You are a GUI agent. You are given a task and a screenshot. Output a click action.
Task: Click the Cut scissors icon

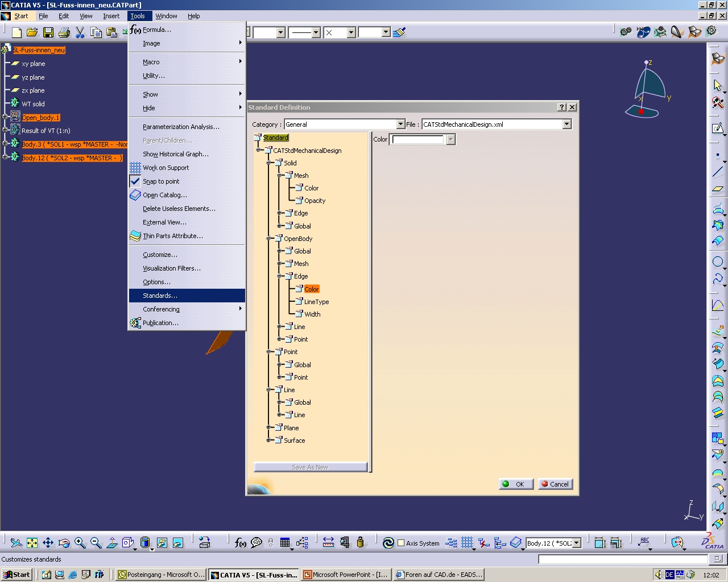click(x=80, y=32)
